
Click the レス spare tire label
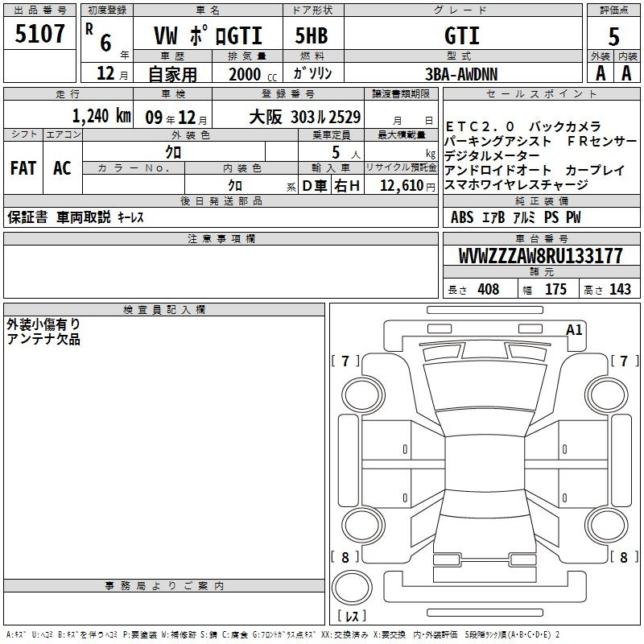tap(352, 616)
